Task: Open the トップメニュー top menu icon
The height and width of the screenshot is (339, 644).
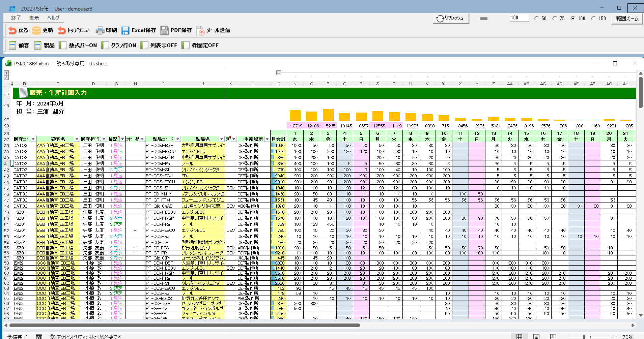Action: click(x=62, y=30)
